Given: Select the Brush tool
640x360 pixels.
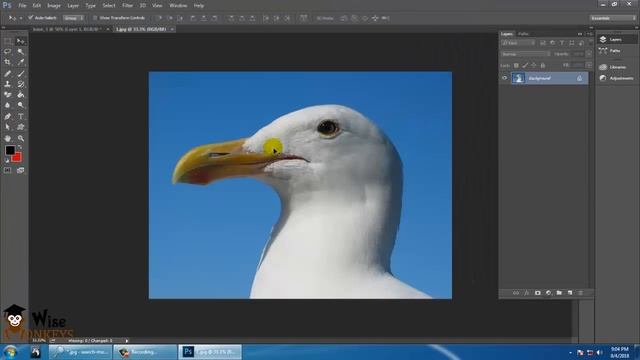Looking at the screenshot, I should [x=20, y=74].
